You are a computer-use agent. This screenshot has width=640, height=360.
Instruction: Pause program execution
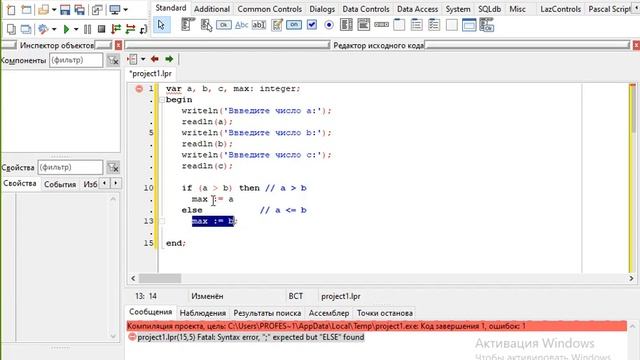pos(87,29)
